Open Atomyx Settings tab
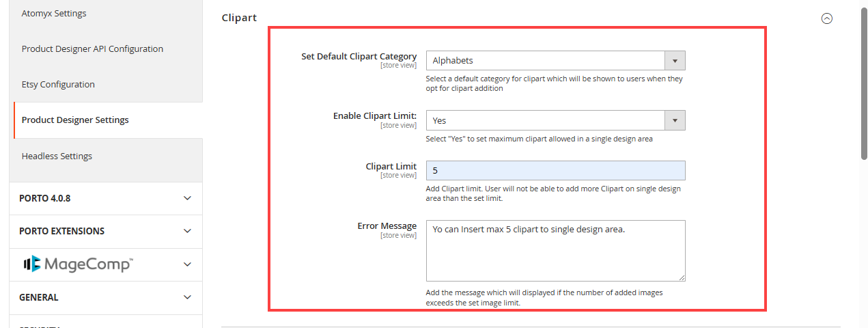 (x=54, y=14)
